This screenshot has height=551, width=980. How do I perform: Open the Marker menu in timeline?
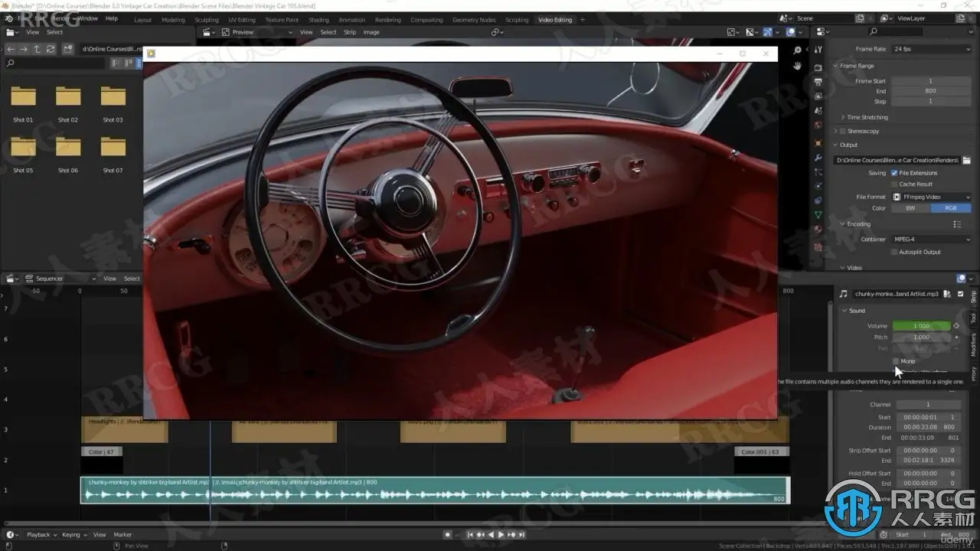[122, 535]
